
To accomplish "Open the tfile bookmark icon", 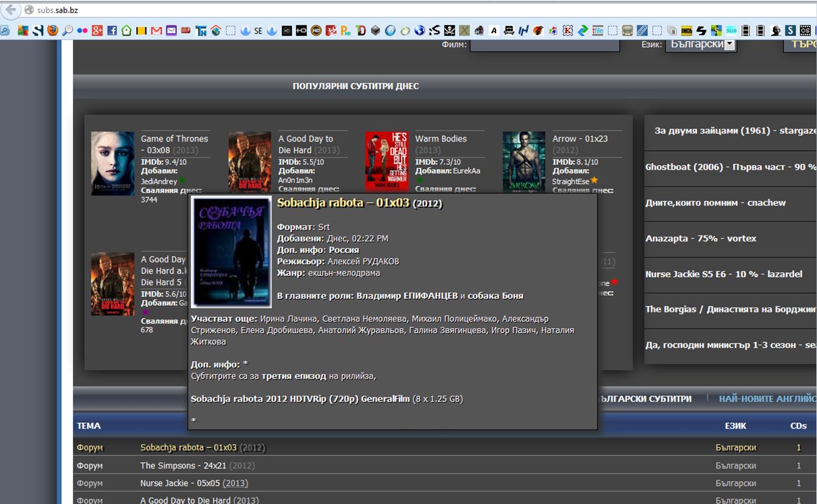I will pyautogui.click(x=598, y=31).
